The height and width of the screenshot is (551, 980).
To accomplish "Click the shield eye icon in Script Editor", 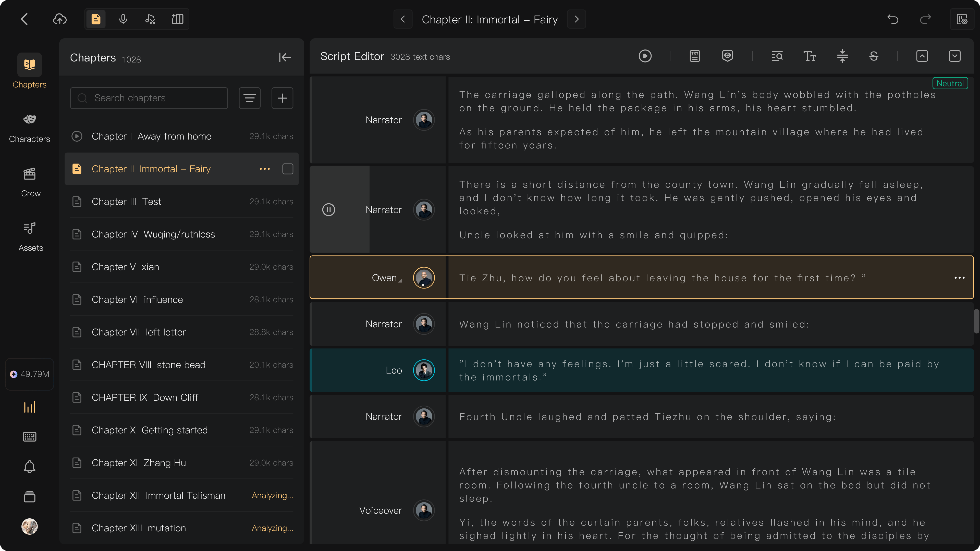I will pyautogui.click(x=727, y=56).
